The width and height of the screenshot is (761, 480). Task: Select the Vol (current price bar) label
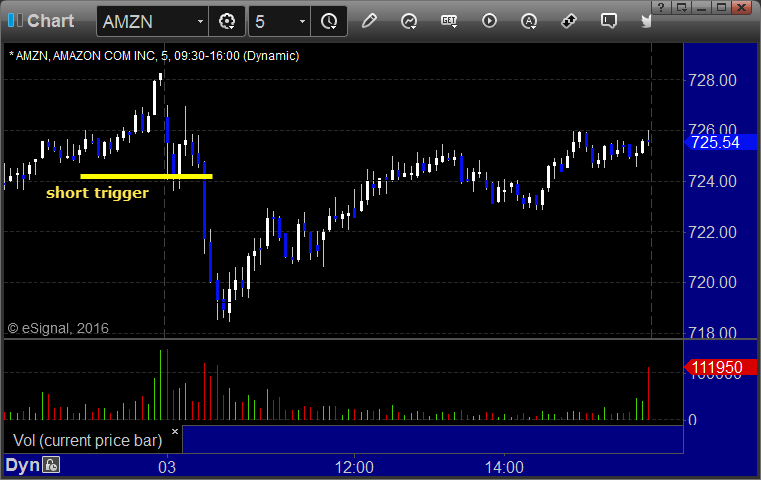[x=87, y=440]
